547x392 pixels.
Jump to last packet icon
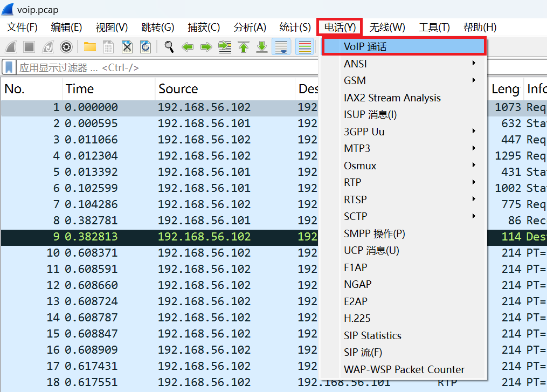pos(262,47)
